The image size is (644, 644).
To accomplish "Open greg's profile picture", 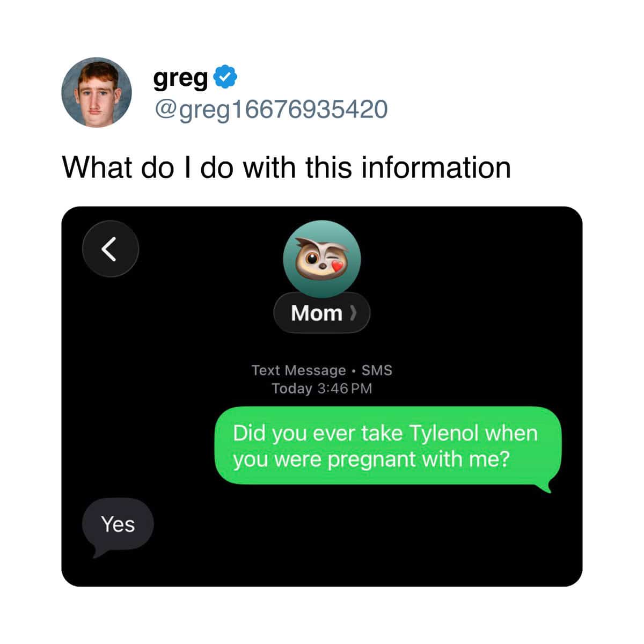I will click(x=97, y=92).
